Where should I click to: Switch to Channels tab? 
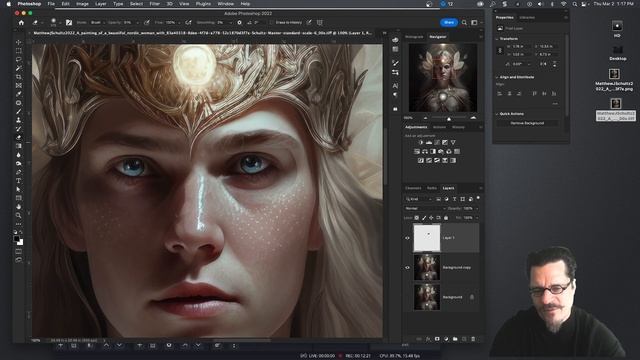click(413, 188)
